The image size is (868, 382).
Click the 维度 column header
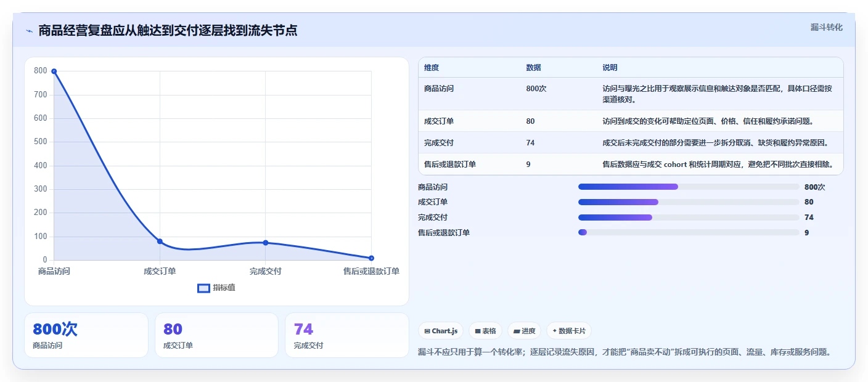coord(432,68)
